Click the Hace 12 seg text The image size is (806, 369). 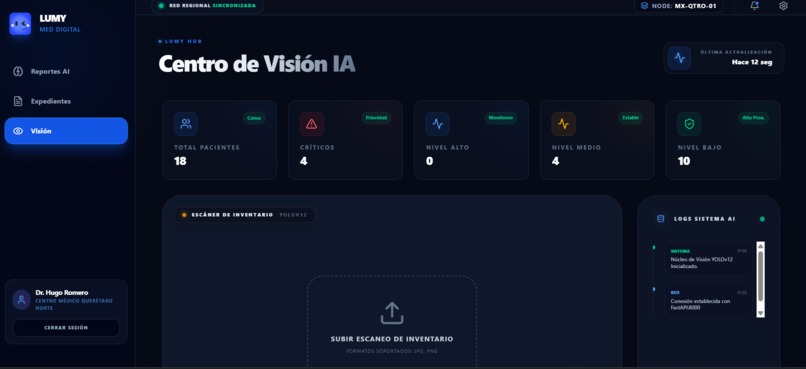(752, 62)
